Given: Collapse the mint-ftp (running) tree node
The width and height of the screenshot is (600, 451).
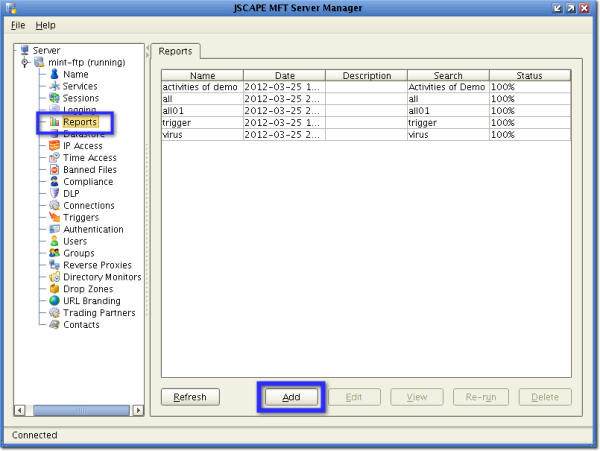Looking at the screenshot, I should pos(25,62).
